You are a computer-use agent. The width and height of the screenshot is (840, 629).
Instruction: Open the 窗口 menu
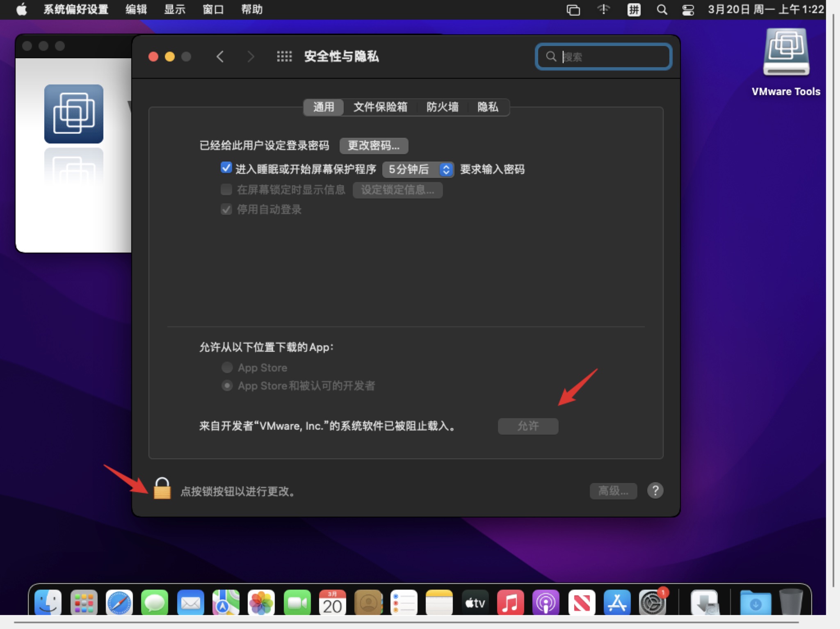coord(212,9)
